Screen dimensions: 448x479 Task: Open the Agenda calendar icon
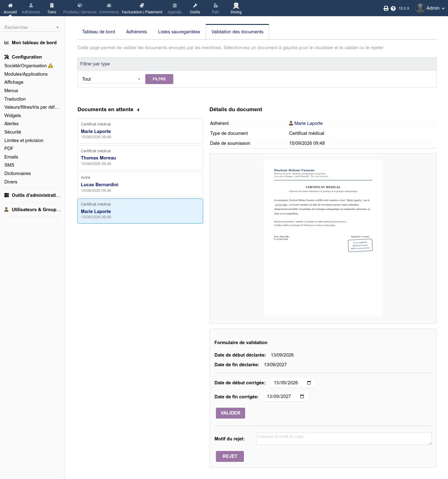(175, 5)
